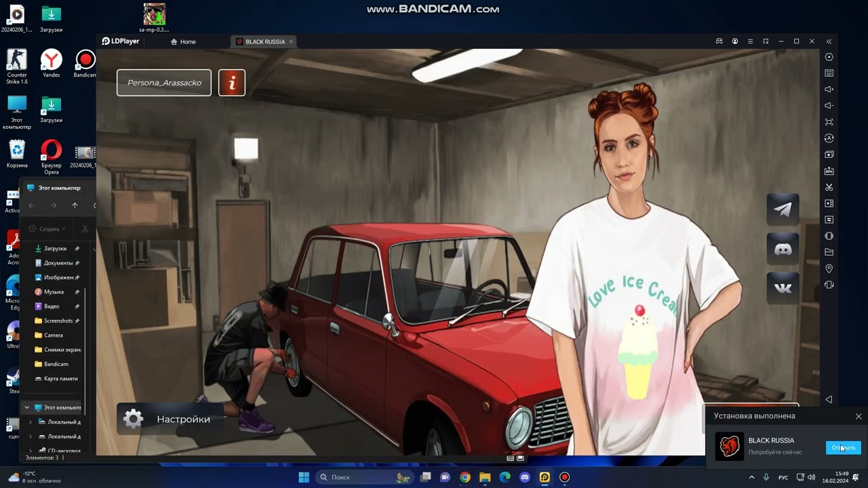Image resolution: width=868 pixels, height=488 pixels.
Task: Open the Counter Strike 1.6 shortcut
Action: [17, 66]
